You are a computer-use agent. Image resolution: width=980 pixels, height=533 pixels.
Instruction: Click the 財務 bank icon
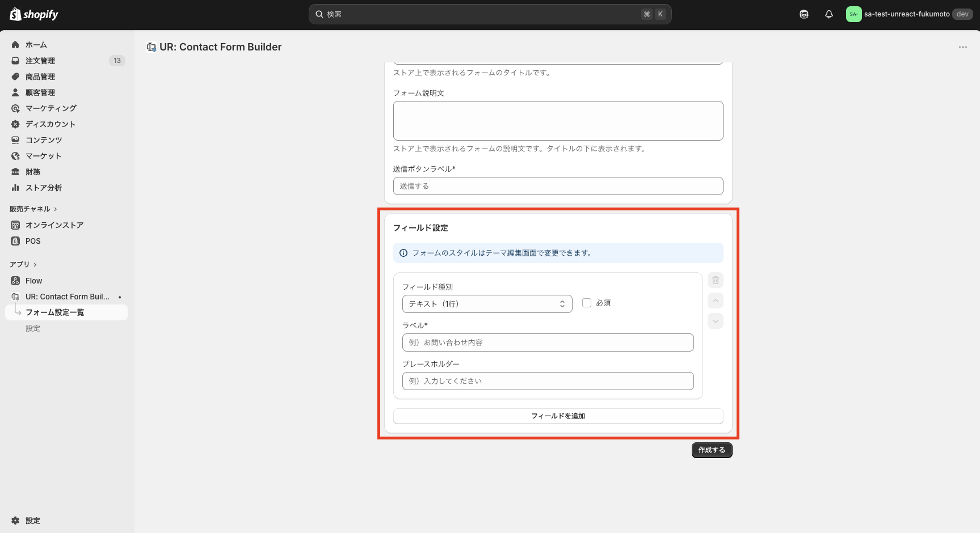coord(15,172)
